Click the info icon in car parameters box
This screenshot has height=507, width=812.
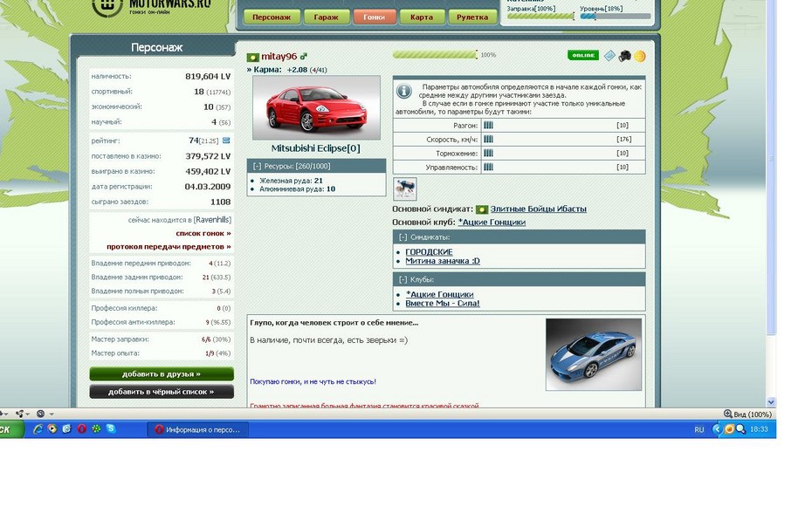tap(404, 92)
